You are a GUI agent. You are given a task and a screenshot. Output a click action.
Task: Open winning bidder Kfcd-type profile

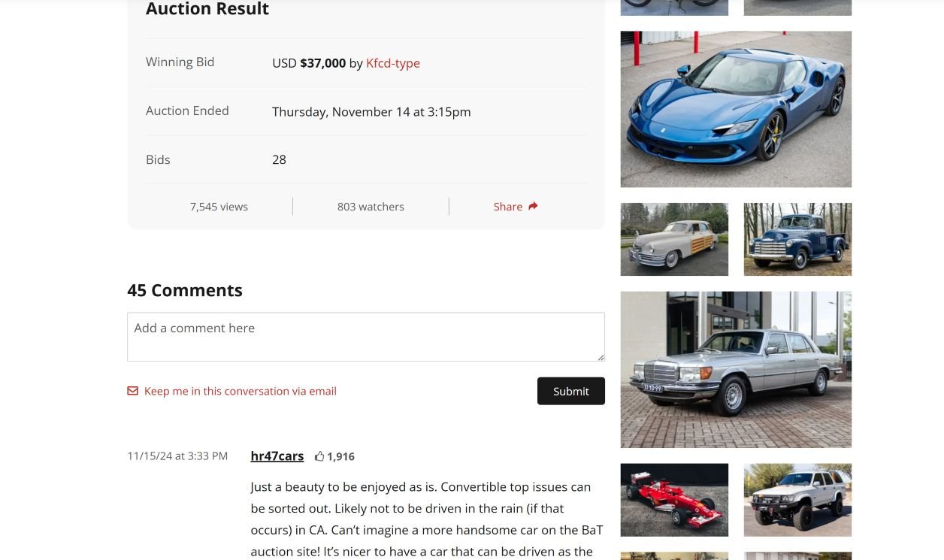pos(393,63)
